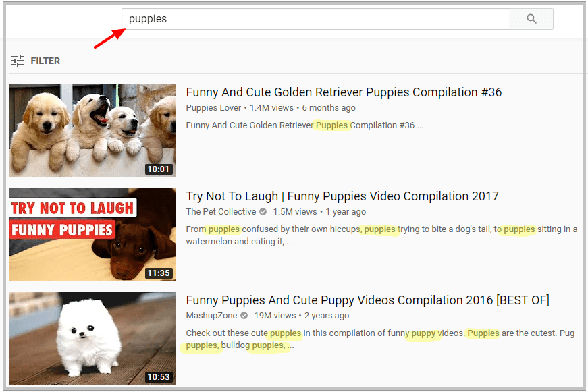Click description starting 'From puppies confused by their own hiccups'
The image size is (588, 392).
(x=381, y=235)
